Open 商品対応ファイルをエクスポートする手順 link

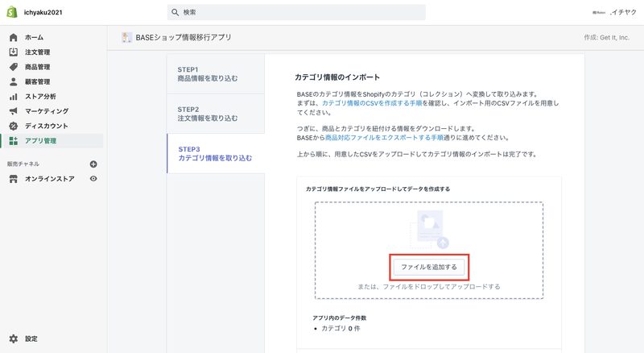click(x=384, y=138)
